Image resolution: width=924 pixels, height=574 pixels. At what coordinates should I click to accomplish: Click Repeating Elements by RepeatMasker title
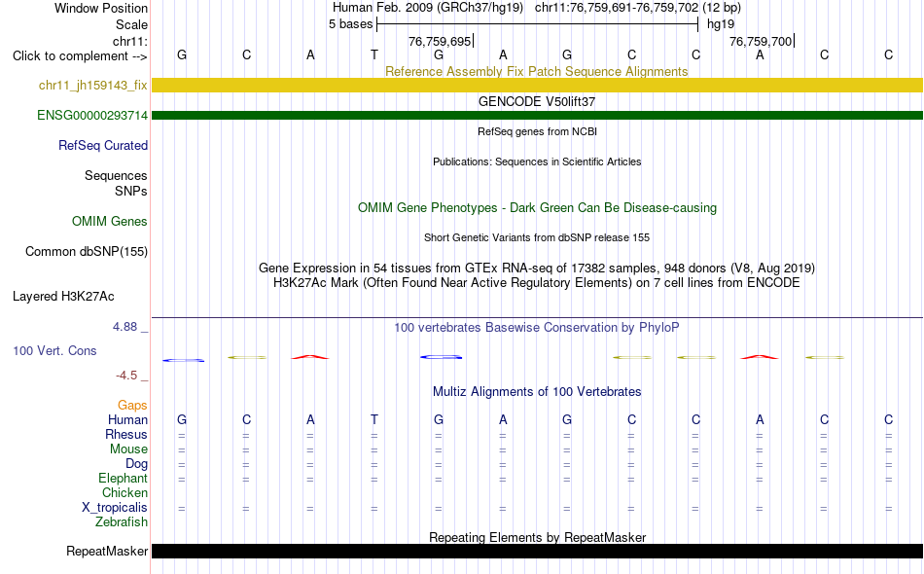[x=537, y=537]
